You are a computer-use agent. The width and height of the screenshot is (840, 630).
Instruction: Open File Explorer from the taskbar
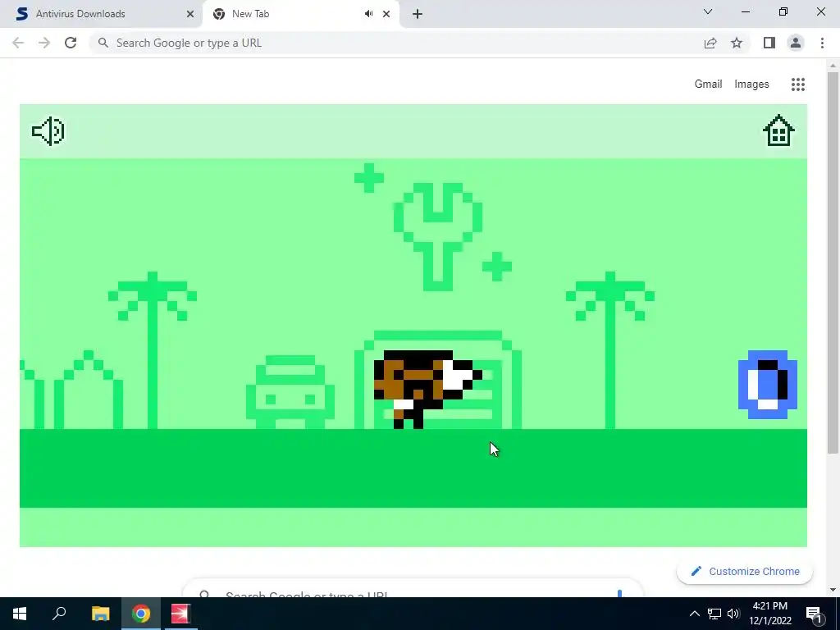click(100, 614)
